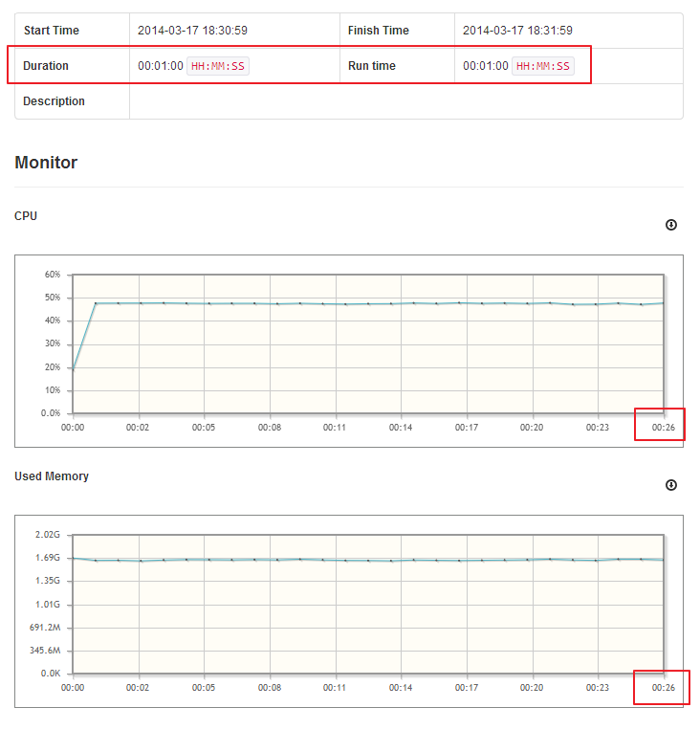The image size is (700, 730).
Task: Click 00:14 on the CPU chart time axis
Action: [x=401, y=428]
